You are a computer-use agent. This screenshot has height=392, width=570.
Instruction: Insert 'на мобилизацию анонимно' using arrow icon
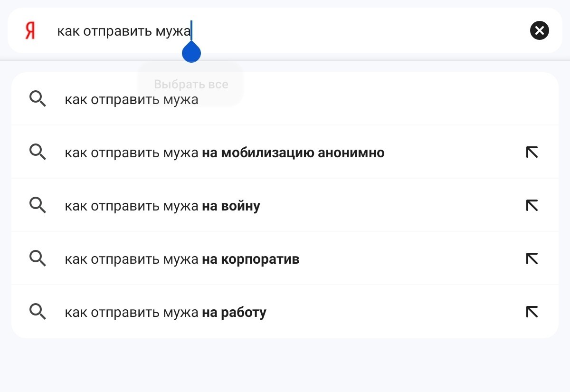click(x=532, y=153)
